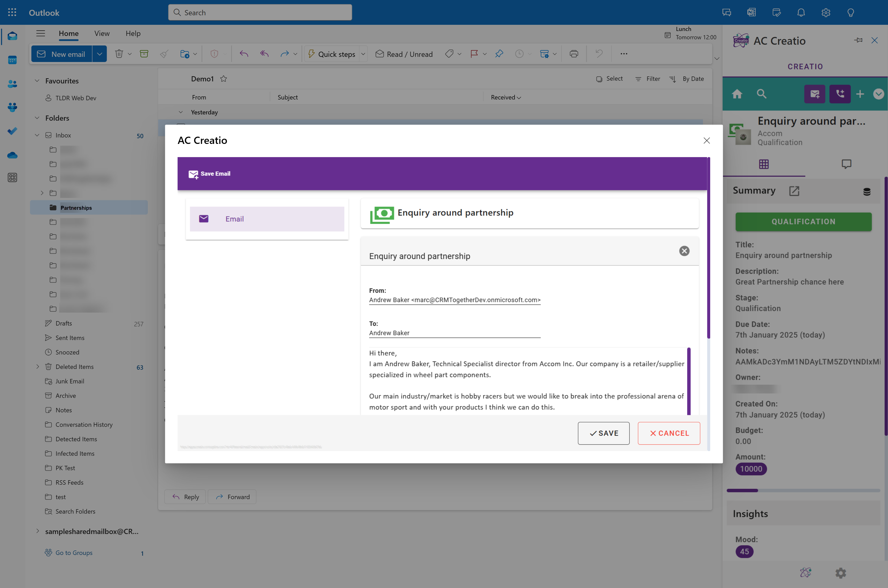888x588 pixels.
Task: Collapse the Yesterday group
Action: tap(181, 112)
